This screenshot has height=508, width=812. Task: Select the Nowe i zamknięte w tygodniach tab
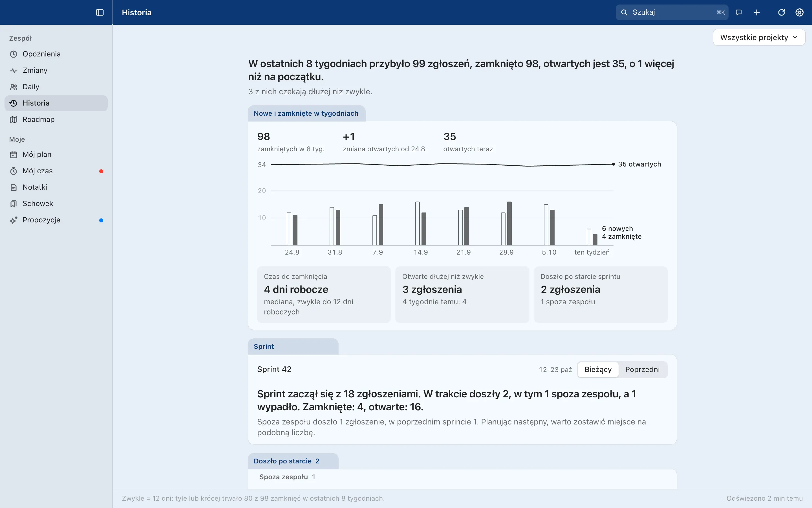pyautogui.click(x=306, y=113)
